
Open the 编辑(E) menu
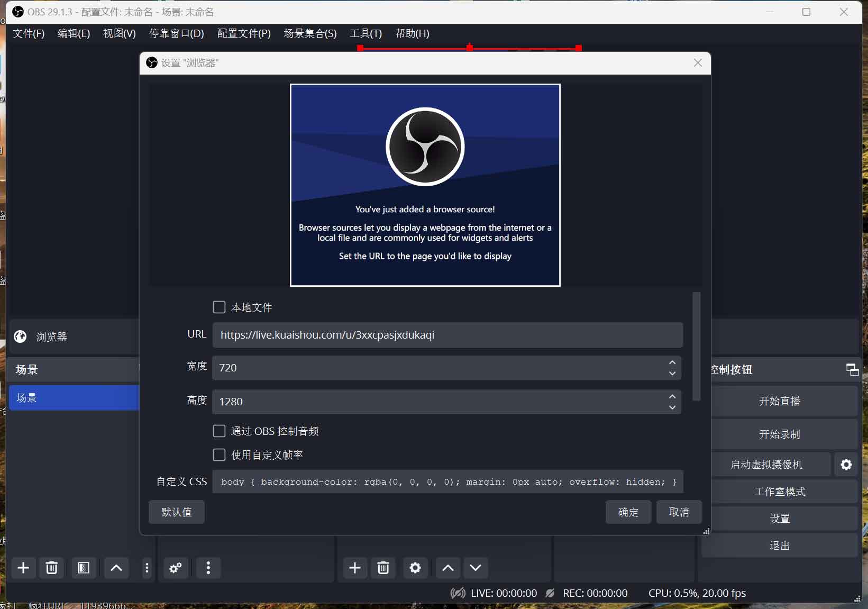(74, 33)
